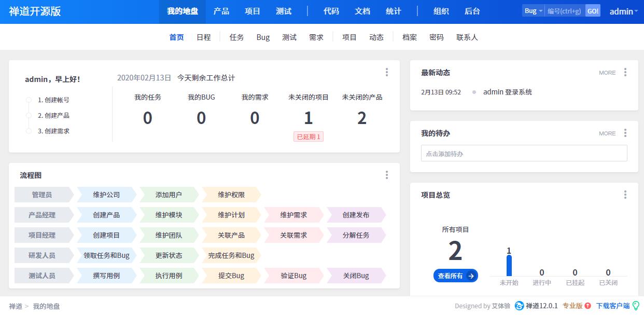Viewport: 644px width, 315px height.
Task: Select the 3. 创建需求 step circle
Action: pyautogui.click(x=29, y=131)
